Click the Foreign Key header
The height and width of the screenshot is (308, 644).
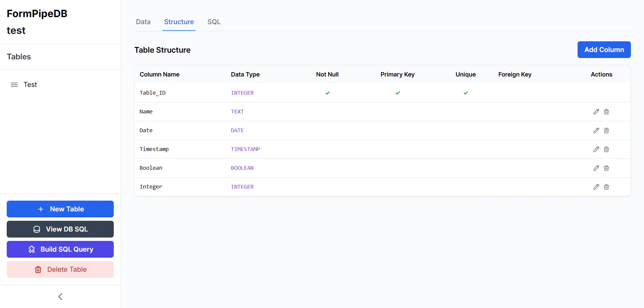515,74
